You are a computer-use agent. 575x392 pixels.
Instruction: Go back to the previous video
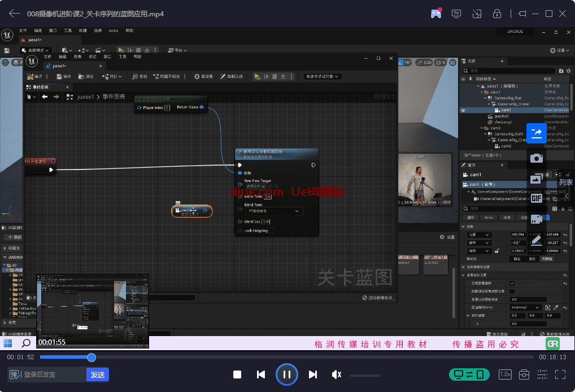261,374
